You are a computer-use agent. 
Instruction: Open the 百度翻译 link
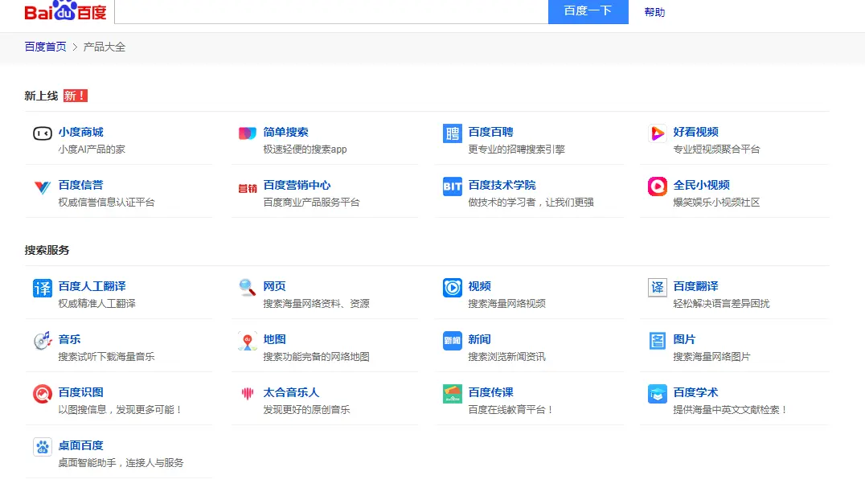(695, 286)
